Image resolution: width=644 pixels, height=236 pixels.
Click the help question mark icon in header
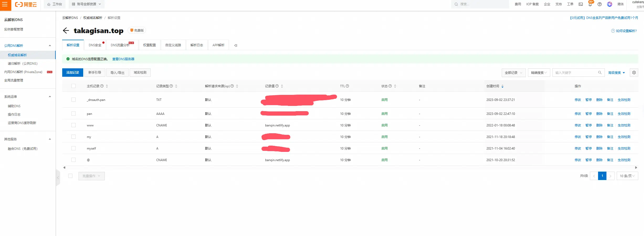pos(600,4)
